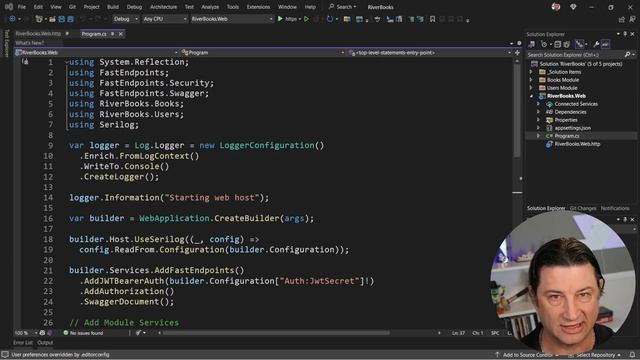Image resolution: width=640 pixels, height=360 pixels.
Task: Toggle Sync with Active Document icon
Action: (x=579, y=44)
